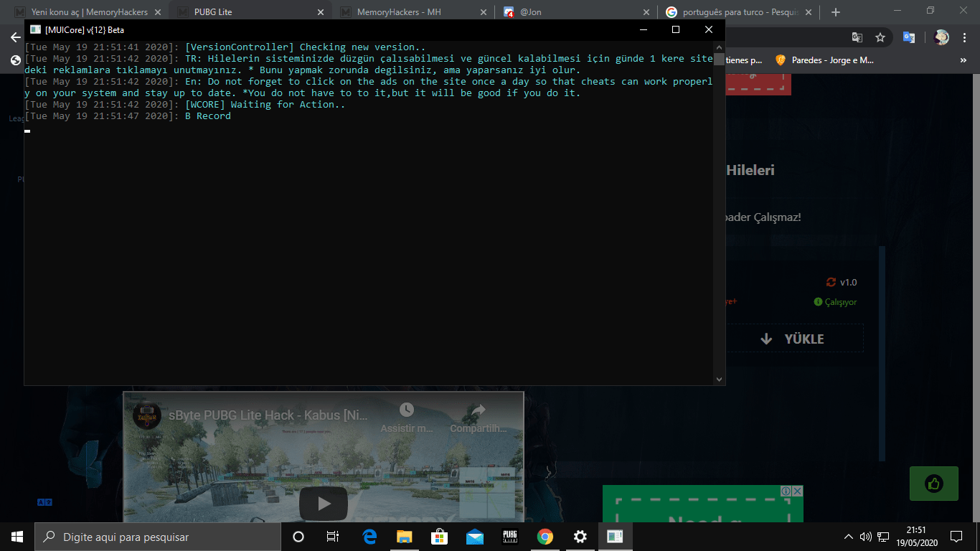Close the 'português para turco' tab
980x551 pixels.
point(809,12)
